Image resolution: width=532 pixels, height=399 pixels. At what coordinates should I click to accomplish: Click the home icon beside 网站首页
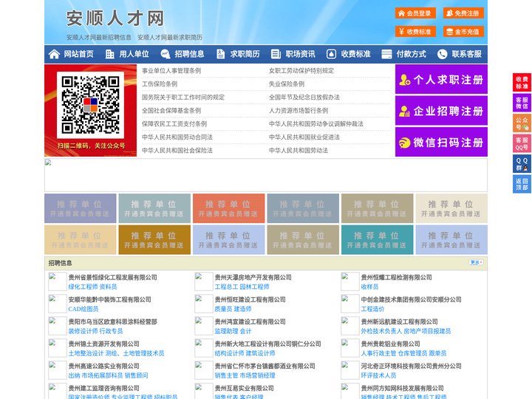pos(54,54)
